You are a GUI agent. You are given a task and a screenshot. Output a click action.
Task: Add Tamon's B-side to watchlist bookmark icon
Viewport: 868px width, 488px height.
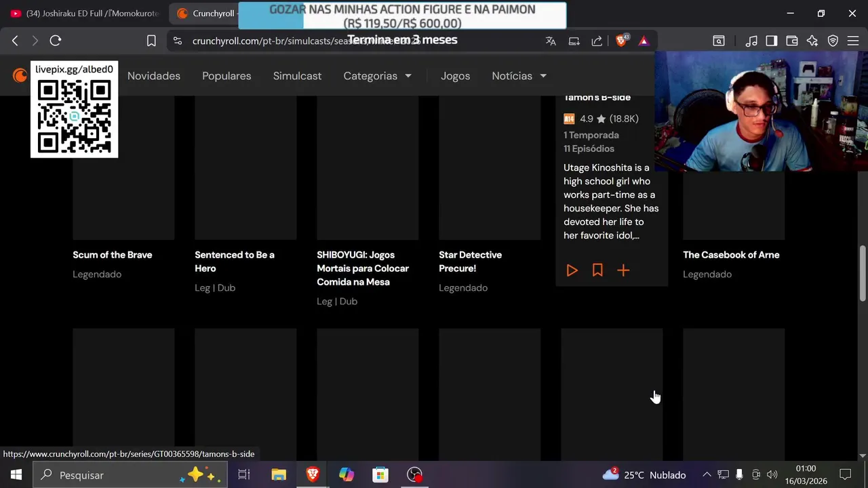pyautogui.click(x=597, y=270)
